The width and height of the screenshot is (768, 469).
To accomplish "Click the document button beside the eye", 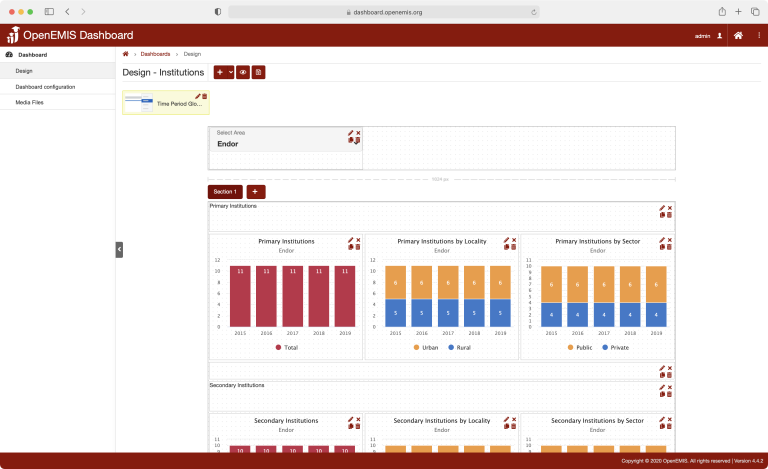I will tap(258, 72).
